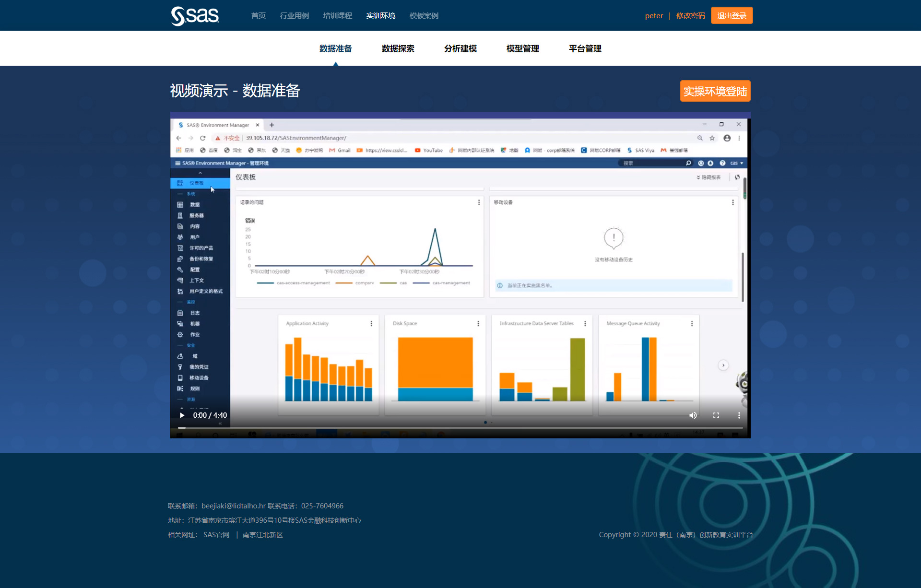Image resolution: width=921 pixels, height=588 pixels.
Task: Click the 实操环境登陆 button
Action: point(715,91)
